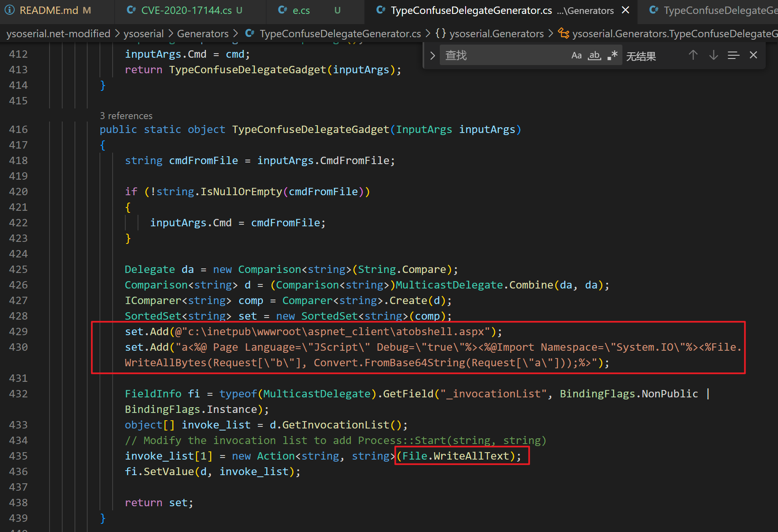Image resolution: width=778 pixels, height=532 pixels.
Task: Click line number 429 in the gutter
Action: point(18,332)
